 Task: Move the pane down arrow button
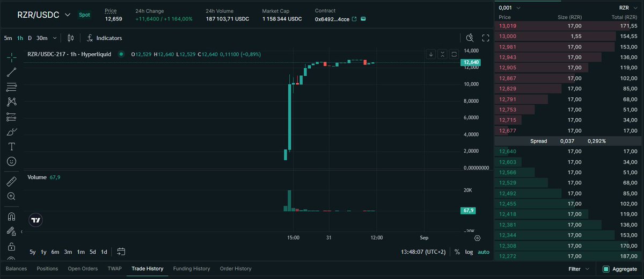click(x=430, y=54)
